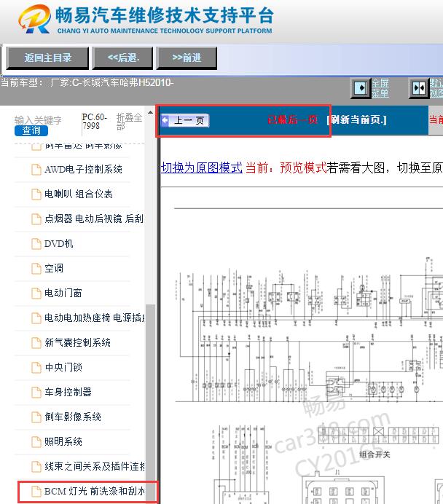Click document icon beside 空调
443x504 pixels.
coord(36,269)
